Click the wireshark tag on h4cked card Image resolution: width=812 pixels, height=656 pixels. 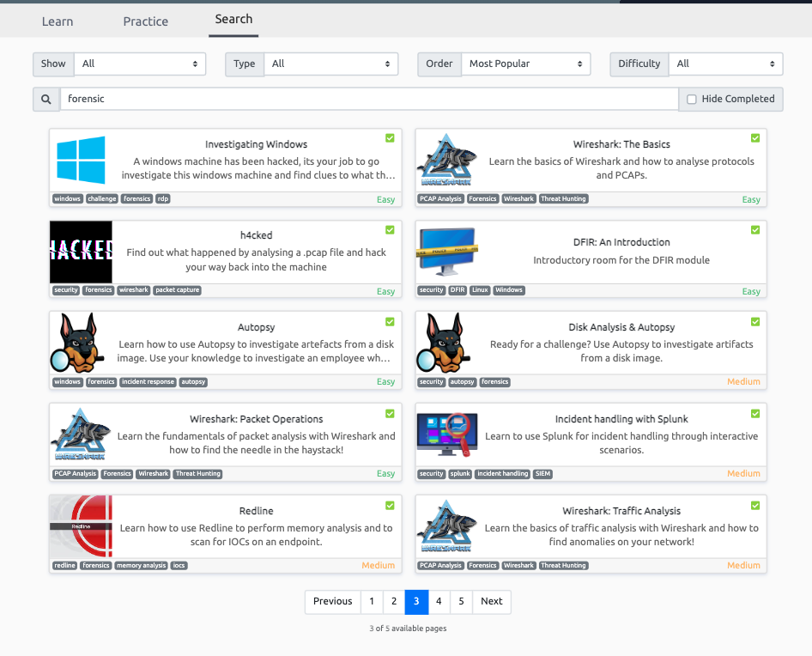[x=134, y=290]
